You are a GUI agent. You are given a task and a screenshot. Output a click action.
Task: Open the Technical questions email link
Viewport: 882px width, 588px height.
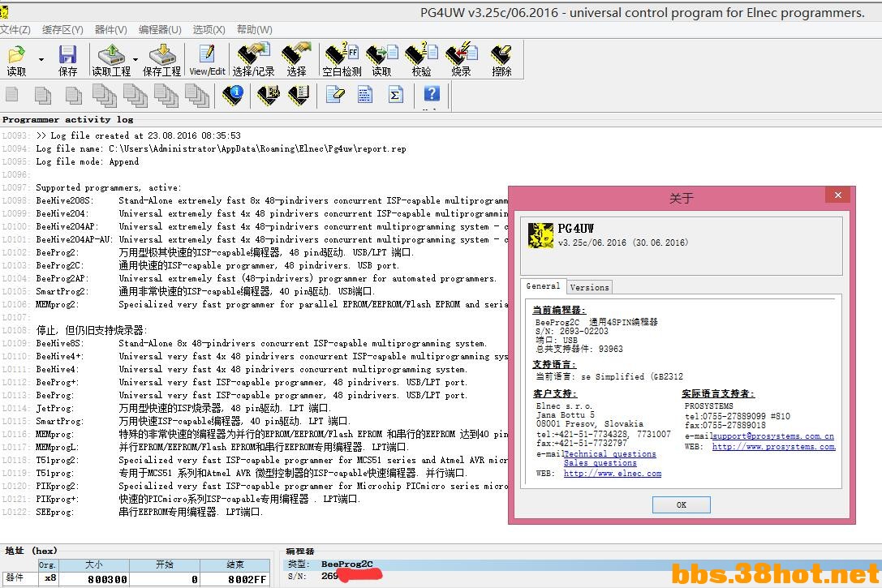[609, 454]
